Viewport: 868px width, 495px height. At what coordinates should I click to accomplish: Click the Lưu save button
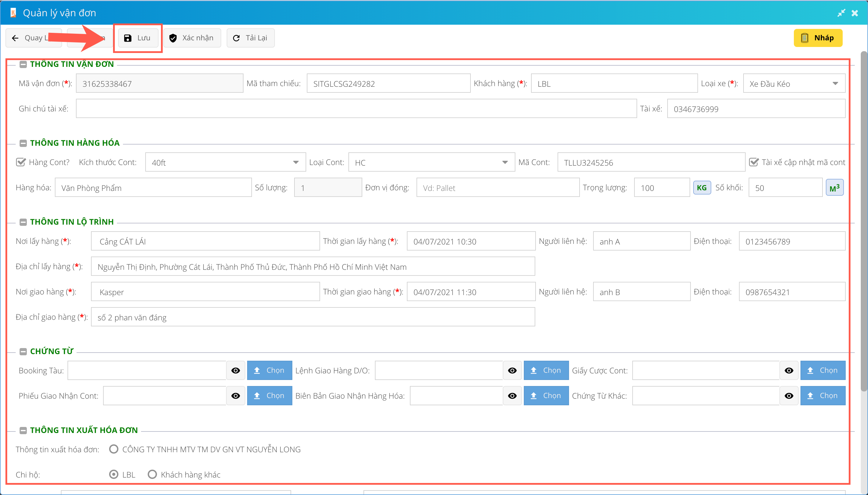click(137, 38)
